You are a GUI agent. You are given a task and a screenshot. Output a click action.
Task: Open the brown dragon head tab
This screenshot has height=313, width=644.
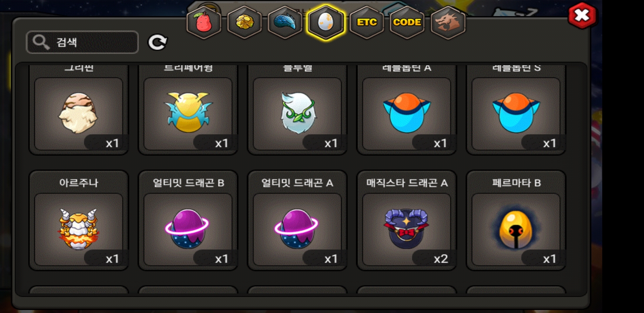[x=448, y=23]
